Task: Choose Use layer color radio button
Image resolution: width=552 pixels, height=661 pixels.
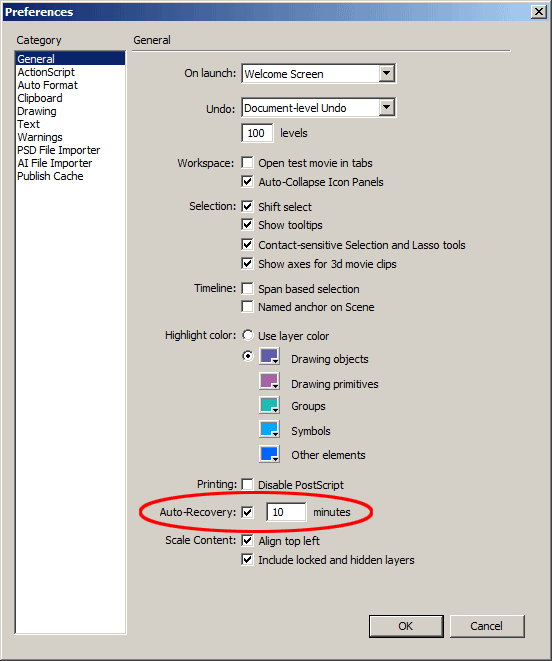Action: [248, 336]
